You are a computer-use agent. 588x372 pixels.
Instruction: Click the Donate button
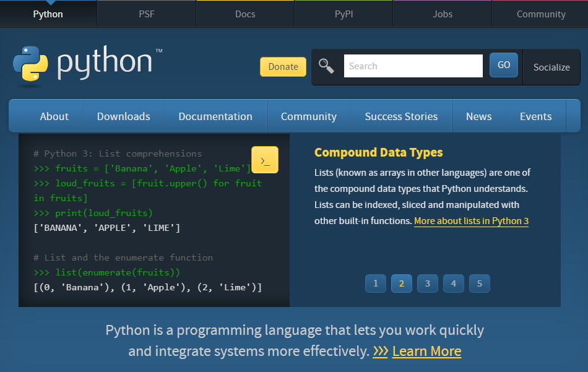pyautogui.click(x=283, y=67)
